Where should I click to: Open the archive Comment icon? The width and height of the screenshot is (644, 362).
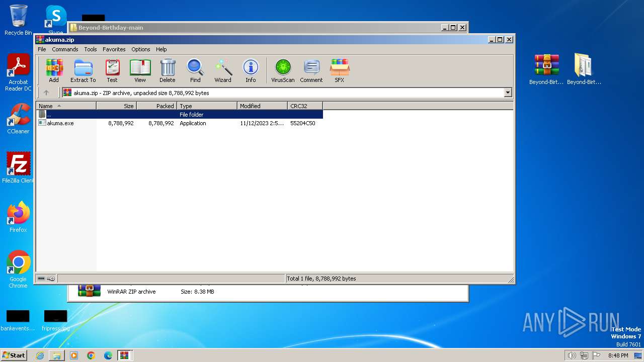(x=311, y=70)
